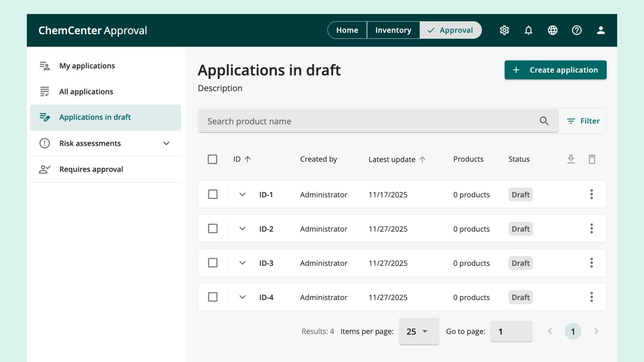Click the search magnifier icon

coord(544,121)
